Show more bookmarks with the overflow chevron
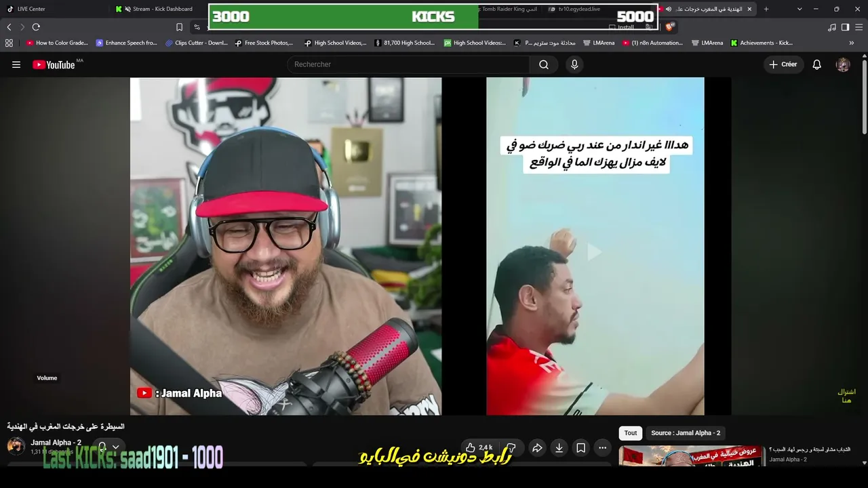The height and width of the screenshot is (488, 868). [x=852, y=43]
